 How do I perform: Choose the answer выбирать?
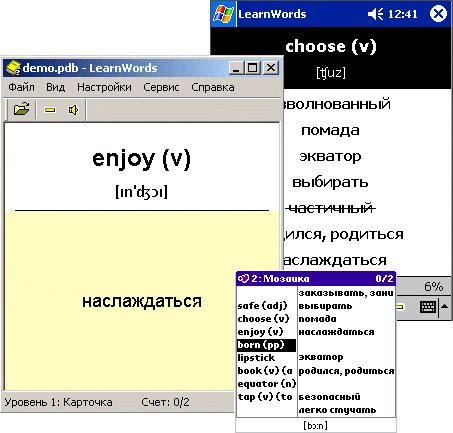tap(330, 182)
